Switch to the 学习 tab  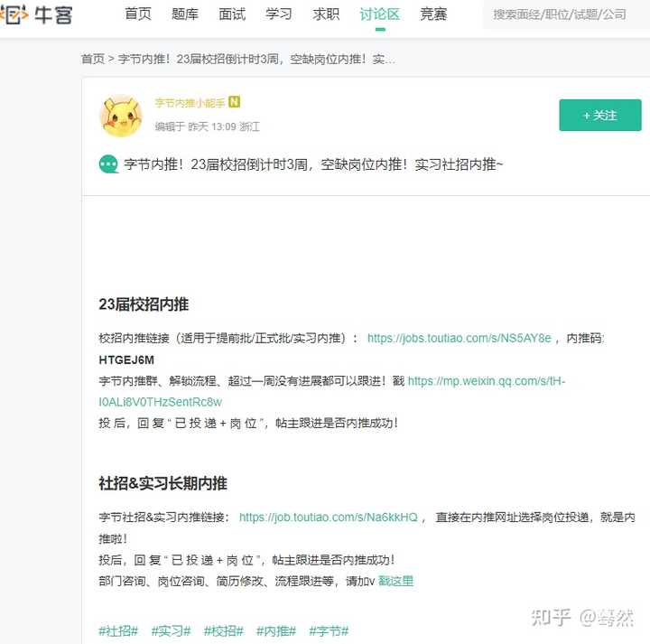[279, 14]
